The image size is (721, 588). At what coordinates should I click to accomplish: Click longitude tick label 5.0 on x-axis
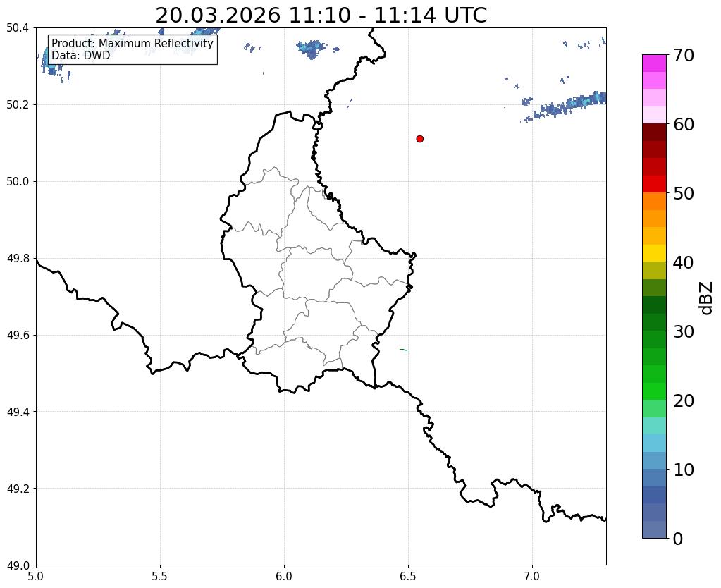[36, 577]
